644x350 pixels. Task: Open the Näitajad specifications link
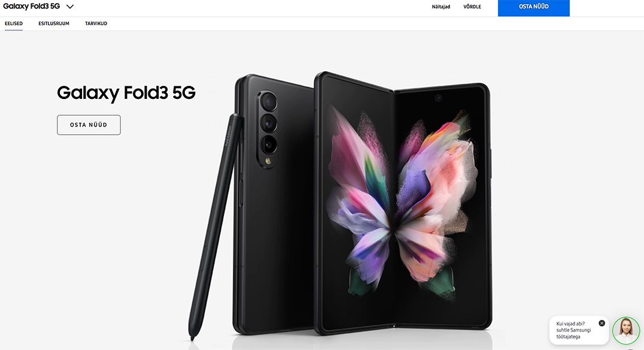[x=441, y=7]
